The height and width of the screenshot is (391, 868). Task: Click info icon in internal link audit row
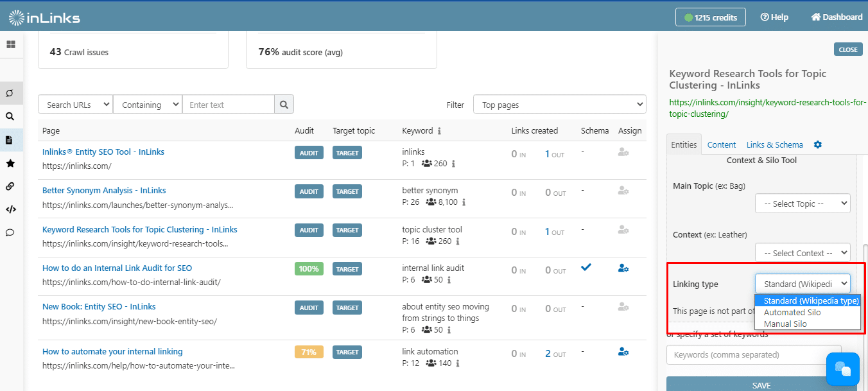click(449, 280)
